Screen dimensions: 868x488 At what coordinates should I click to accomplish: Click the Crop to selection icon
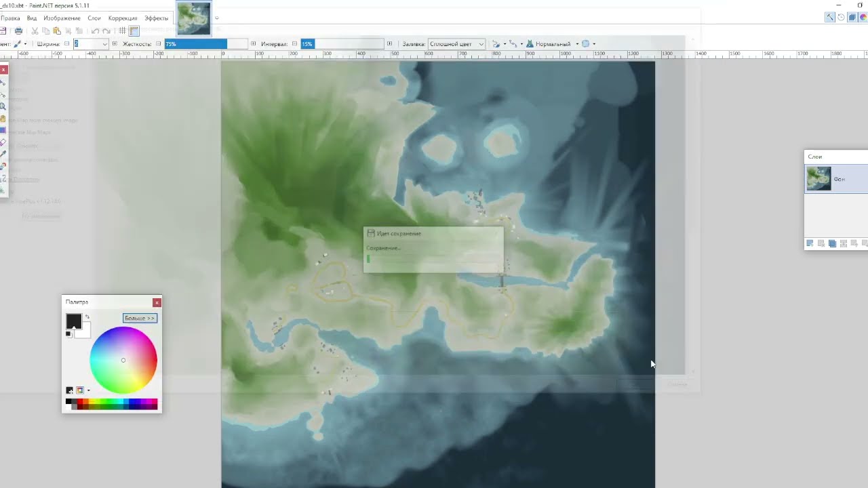click(x=68, y=30)
